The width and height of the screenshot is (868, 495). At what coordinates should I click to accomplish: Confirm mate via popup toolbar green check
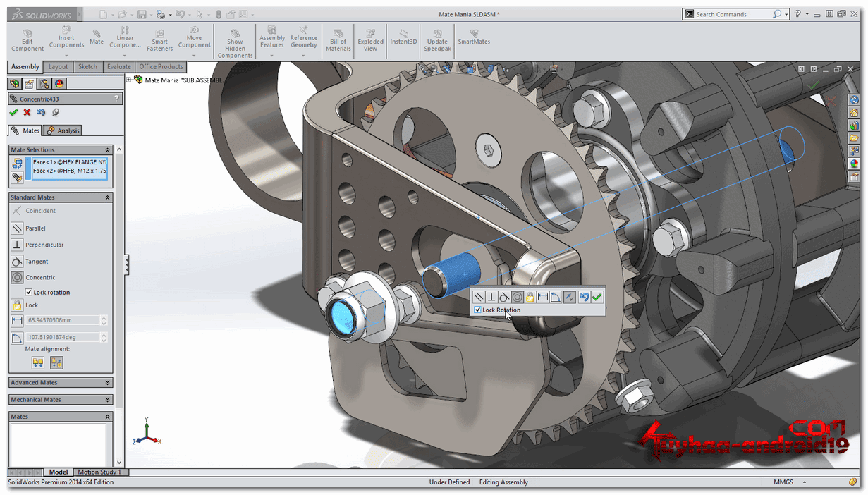point(597,297)
